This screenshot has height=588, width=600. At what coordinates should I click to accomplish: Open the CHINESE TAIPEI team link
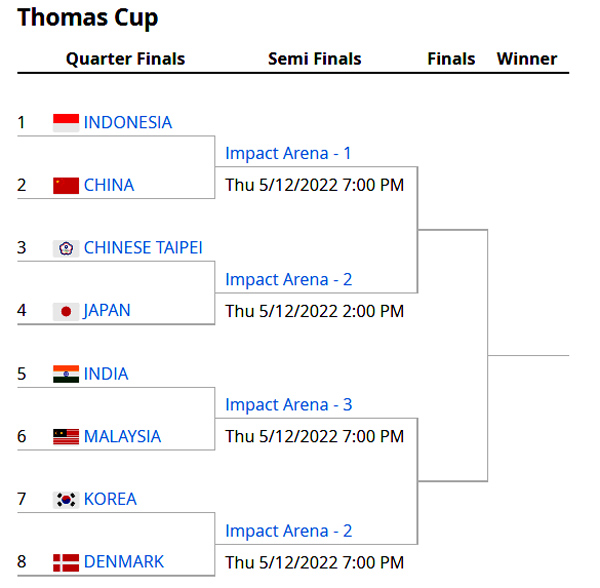coord(143,248)
